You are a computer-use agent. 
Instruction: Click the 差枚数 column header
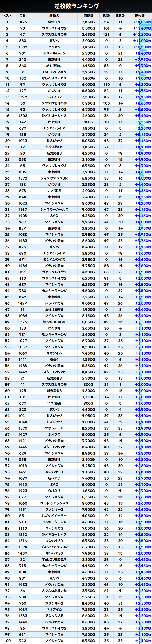(139, 16)
